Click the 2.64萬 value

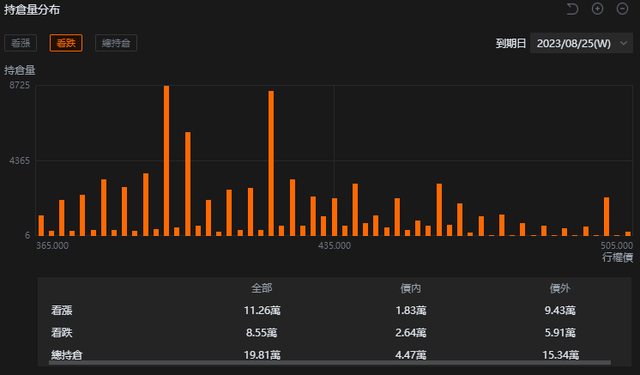tap(411, 333)
